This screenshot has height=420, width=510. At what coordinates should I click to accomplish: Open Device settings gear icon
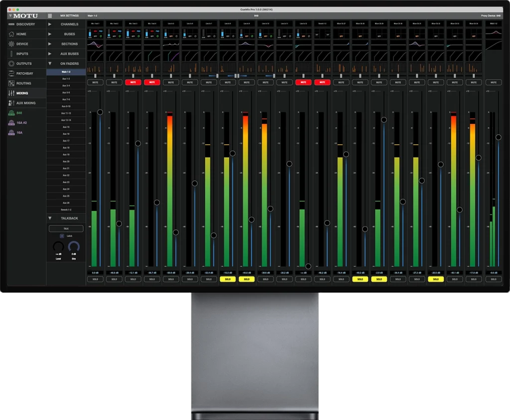pyautogui.click(x=11, y=44)
